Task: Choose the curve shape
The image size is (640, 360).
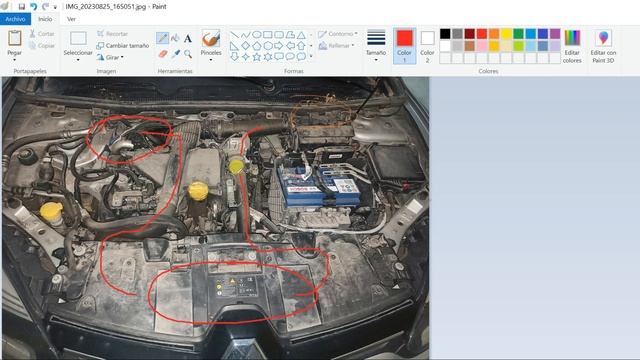Action: [x=245, y=35]
